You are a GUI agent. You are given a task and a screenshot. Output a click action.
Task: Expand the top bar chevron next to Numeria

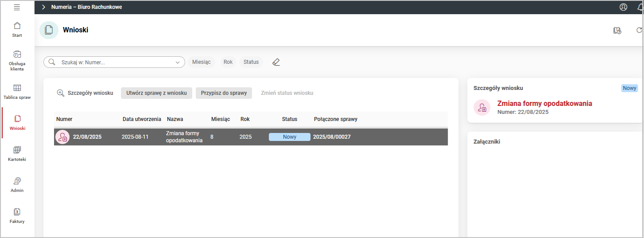tap(43, 7)
